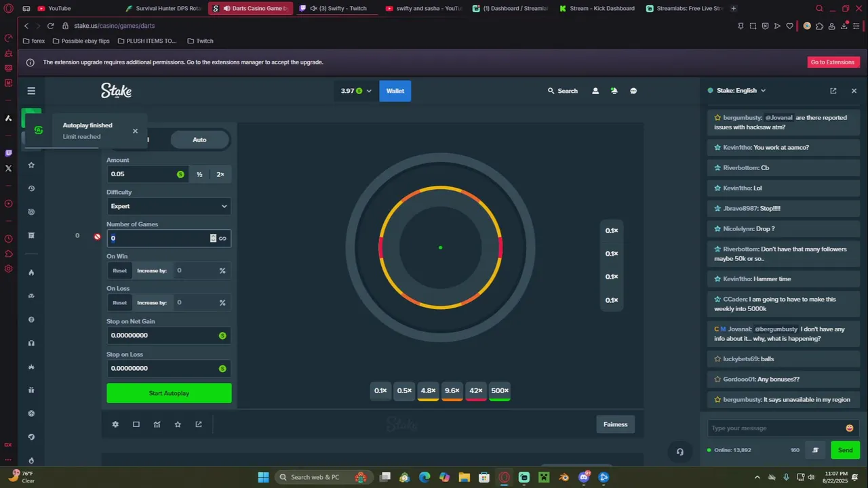The width and height of the screenshot is (868, 488).
Task: Open live stats chart icon
Action: 157,424
